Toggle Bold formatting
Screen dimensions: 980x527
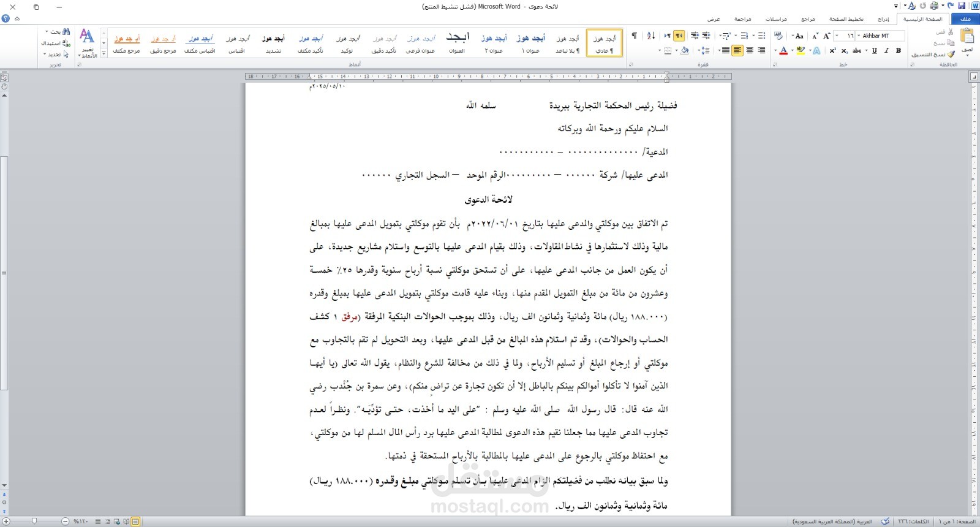click(899, 50)
